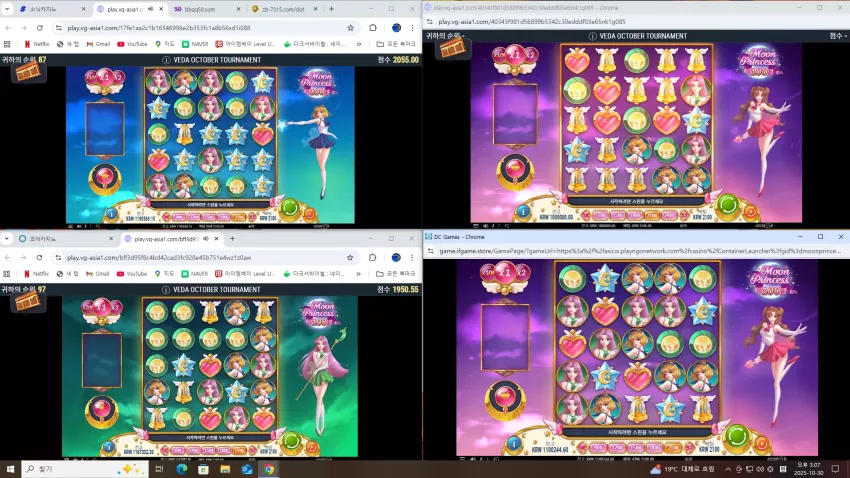Open Chrome three-dot menu in bottom-left window
The image size is (850, 478).
pyautogui.click(x=413, y=257)
